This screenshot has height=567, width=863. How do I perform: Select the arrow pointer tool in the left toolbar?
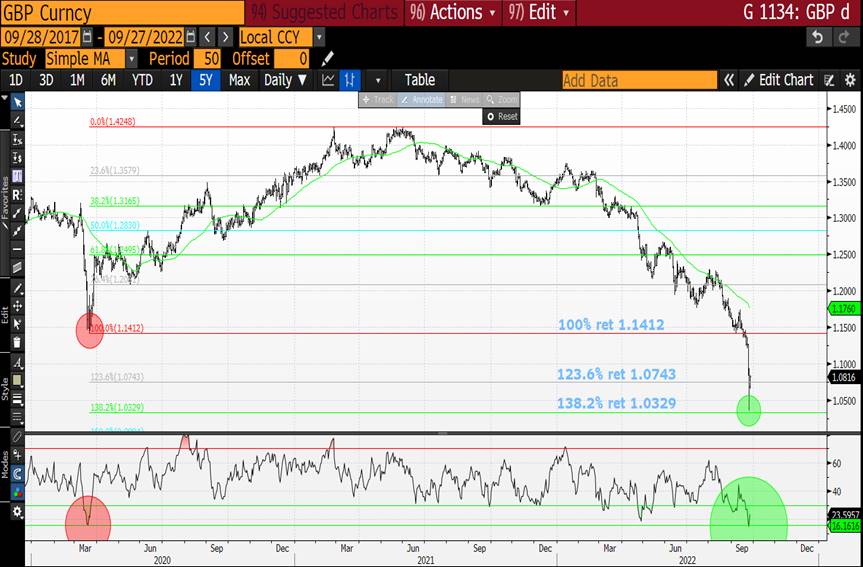coord(18,102)
